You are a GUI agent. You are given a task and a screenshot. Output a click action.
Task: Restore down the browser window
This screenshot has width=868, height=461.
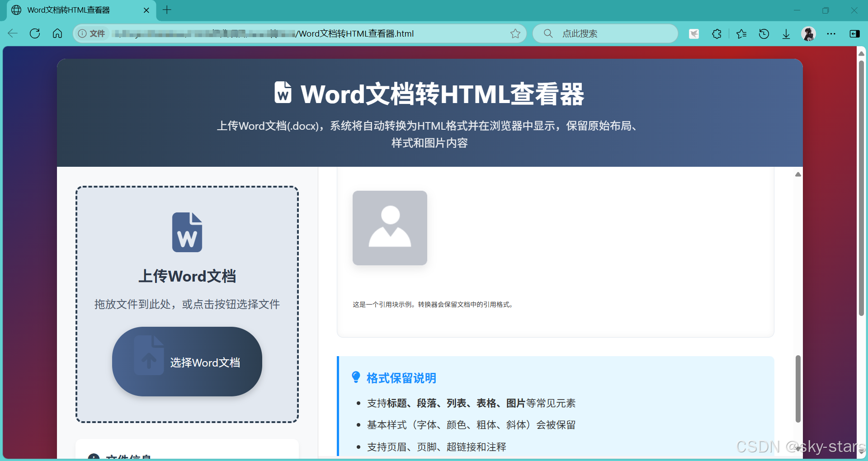[x=826, y=10]
